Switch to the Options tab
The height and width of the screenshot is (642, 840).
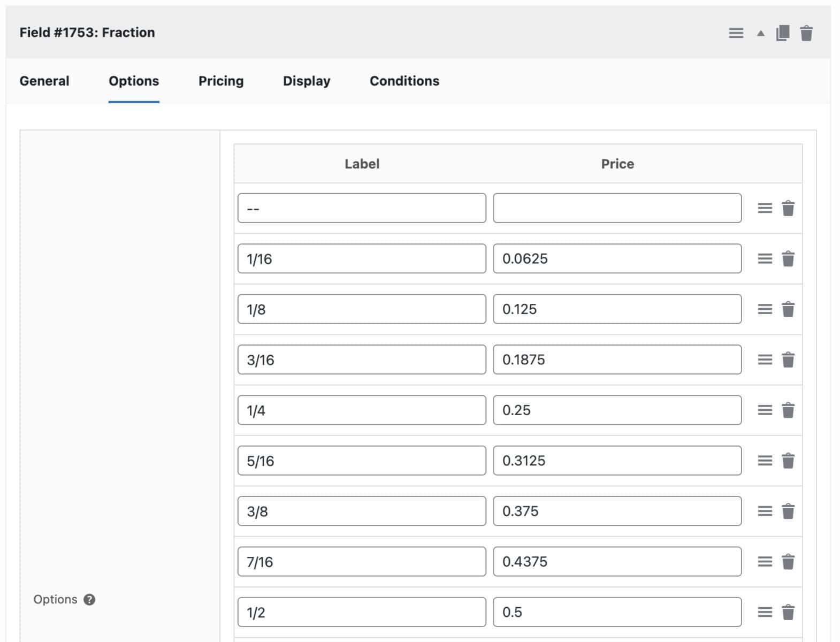134,81
